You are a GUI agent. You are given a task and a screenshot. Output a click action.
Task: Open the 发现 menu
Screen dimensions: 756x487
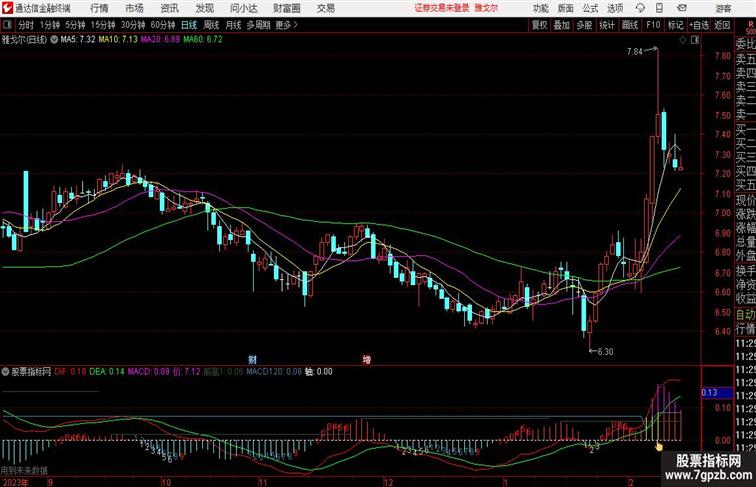pos(204,8)
